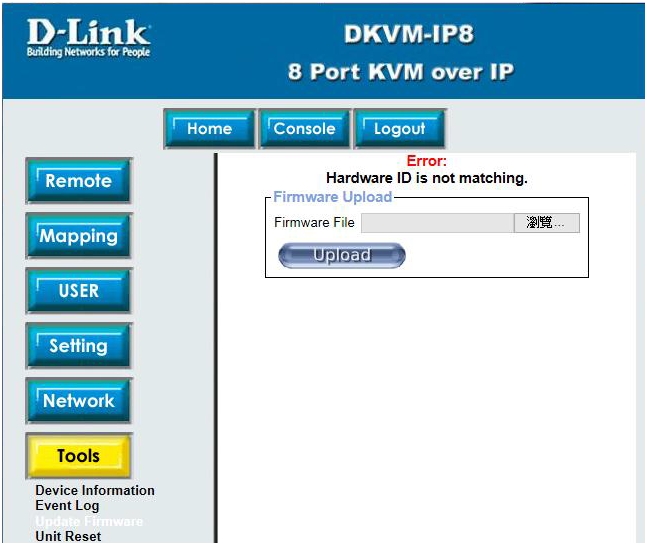
Task: Open the Device Information link
Action: pyautogui.click(x=95, y=491)
